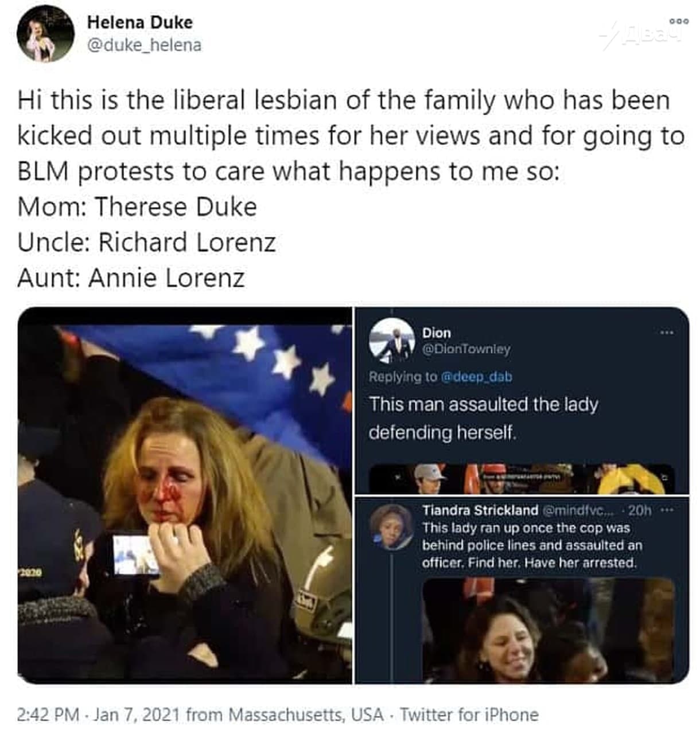Open three-dot menu on Tiandra's tweet
This screenshot has width=700, height=734.
[x=667, y=510]
